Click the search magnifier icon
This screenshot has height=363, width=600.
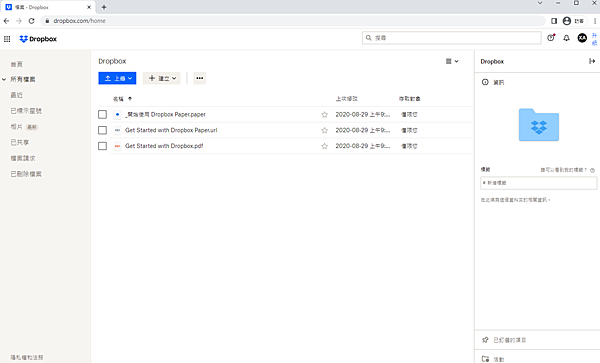(x=368, y=37)
